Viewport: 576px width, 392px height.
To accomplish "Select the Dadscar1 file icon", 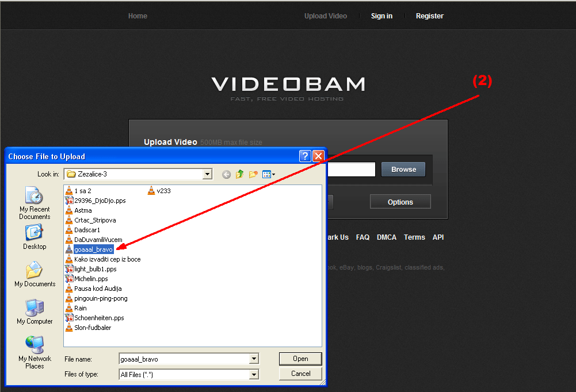I will coord(69,230).
